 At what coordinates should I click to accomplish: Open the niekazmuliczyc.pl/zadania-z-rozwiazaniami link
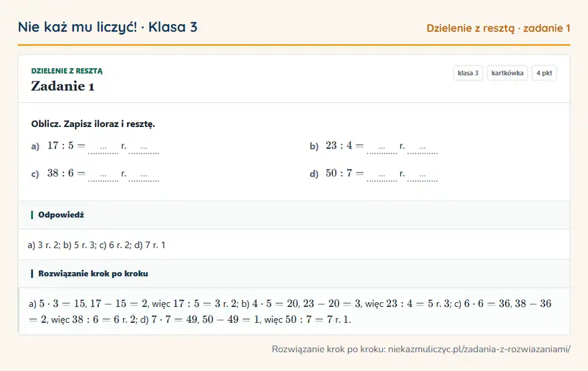tap(479, 349)
